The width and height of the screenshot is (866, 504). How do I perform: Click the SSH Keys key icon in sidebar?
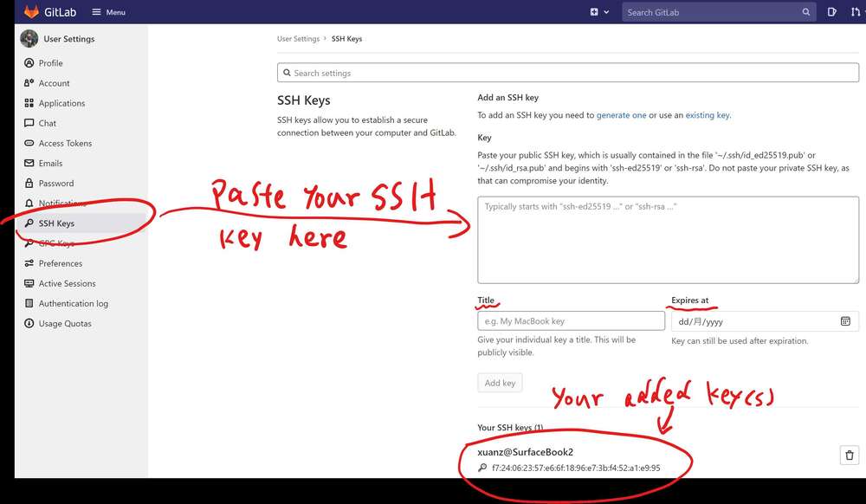(29, 223)
